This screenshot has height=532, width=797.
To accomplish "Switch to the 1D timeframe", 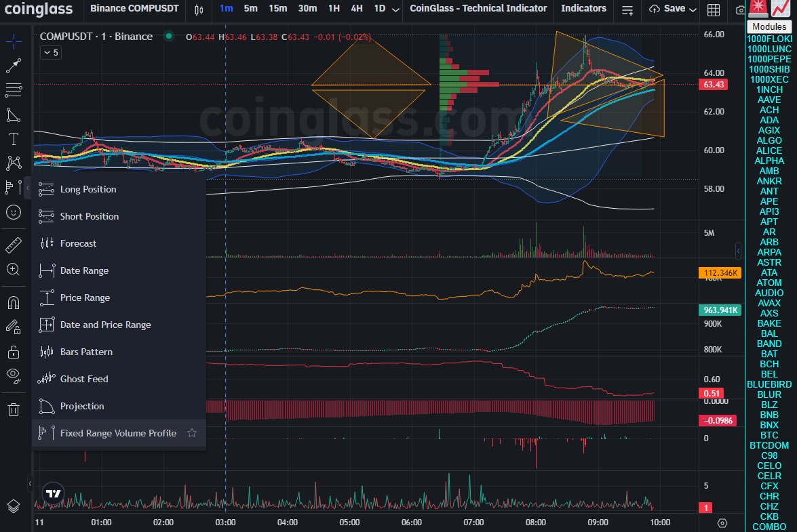I will [x=380, y=9].
